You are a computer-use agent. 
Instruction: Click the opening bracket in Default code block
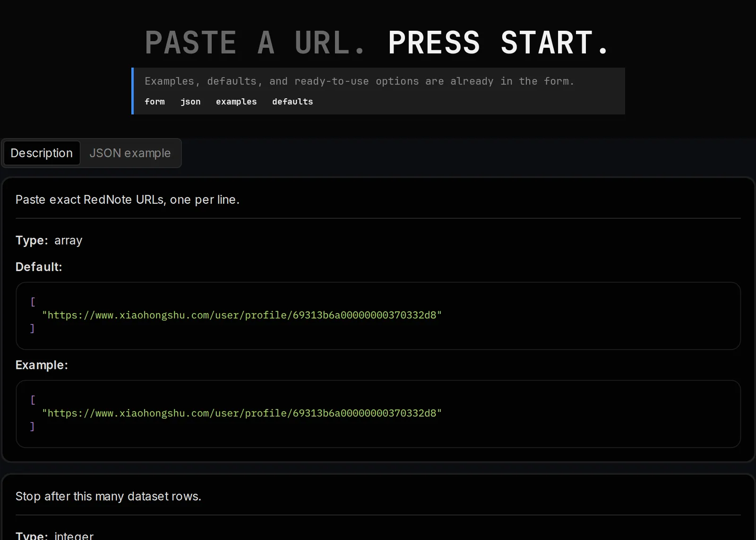click(x=33, y=302)
